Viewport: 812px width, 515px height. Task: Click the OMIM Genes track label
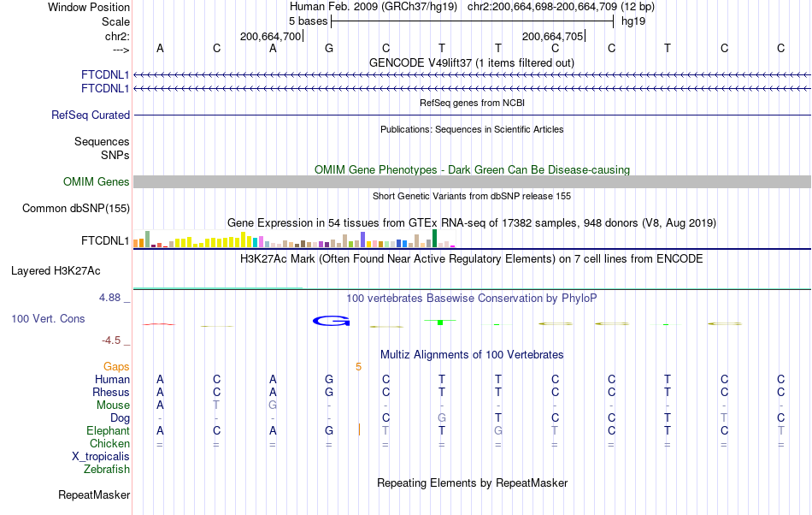pyautogui.click(x=97, y=182)
